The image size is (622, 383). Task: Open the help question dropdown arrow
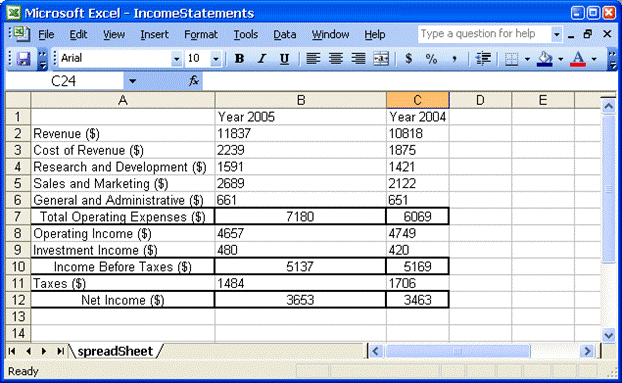557,34
